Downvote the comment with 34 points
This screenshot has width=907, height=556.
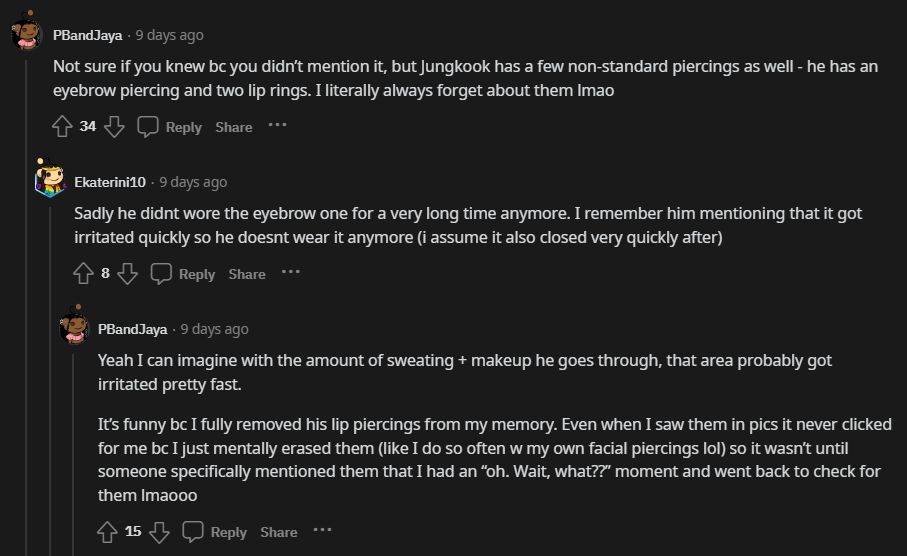coord(115,127)
